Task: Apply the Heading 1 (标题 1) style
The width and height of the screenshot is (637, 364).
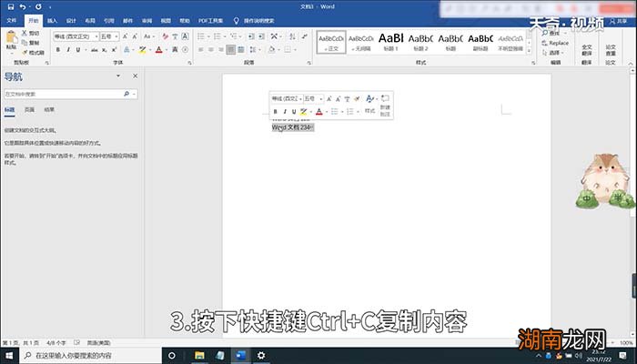Action: click(390, 41)
